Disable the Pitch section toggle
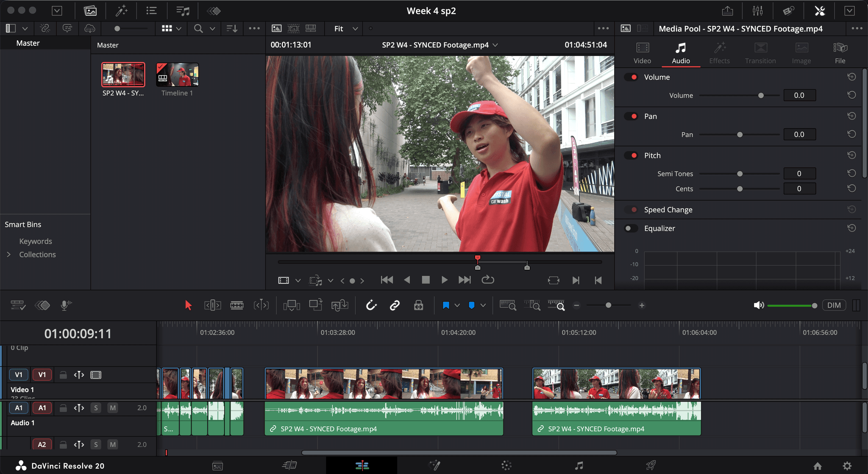 [x=631, y=155]
